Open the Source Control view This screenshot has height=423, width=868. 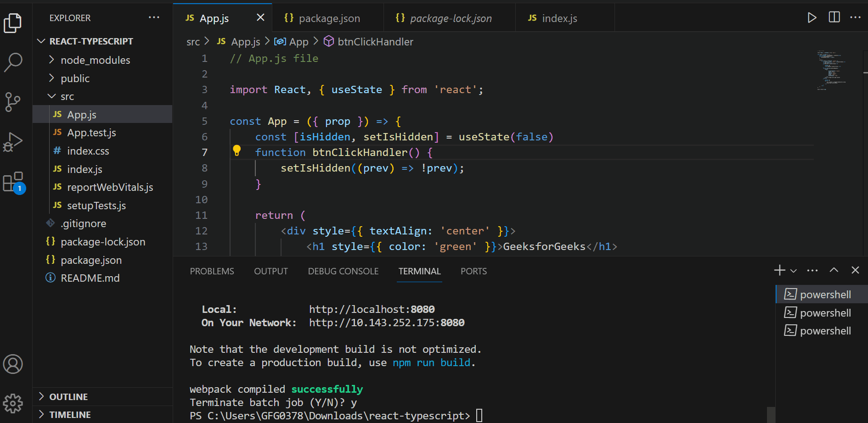[14, 102]
